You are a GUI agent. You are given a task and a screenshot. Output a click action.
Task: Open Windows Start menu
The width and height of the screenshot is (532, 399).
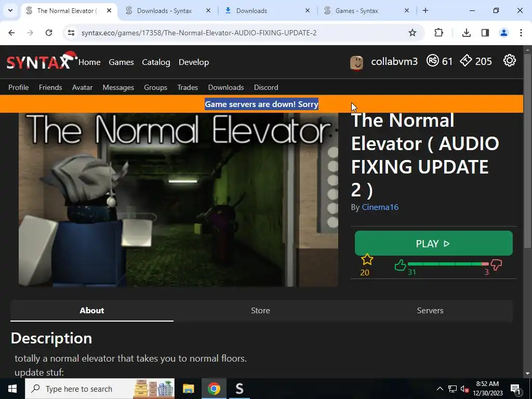[12, 389]
